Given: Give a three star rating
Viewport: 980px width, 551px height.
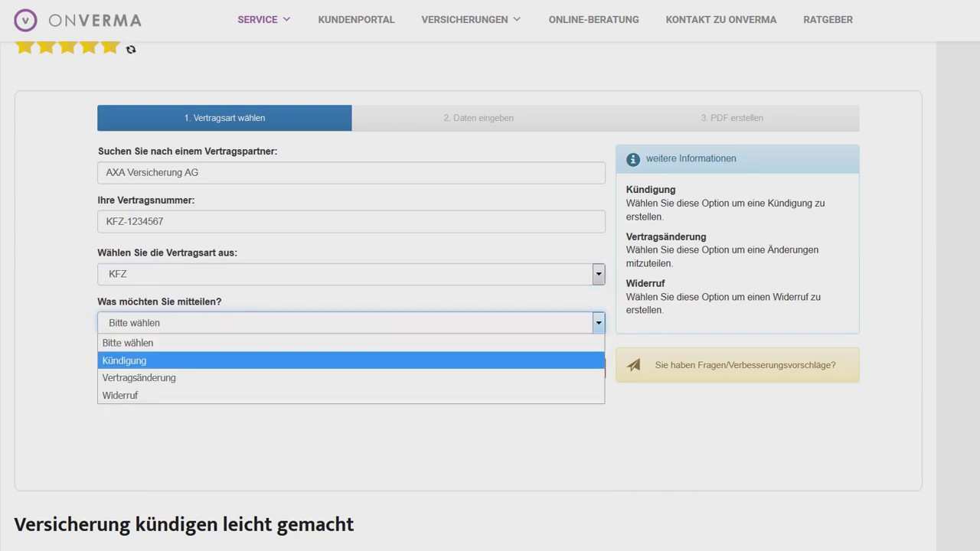Looking at the screenshot, I should (67, 47).
